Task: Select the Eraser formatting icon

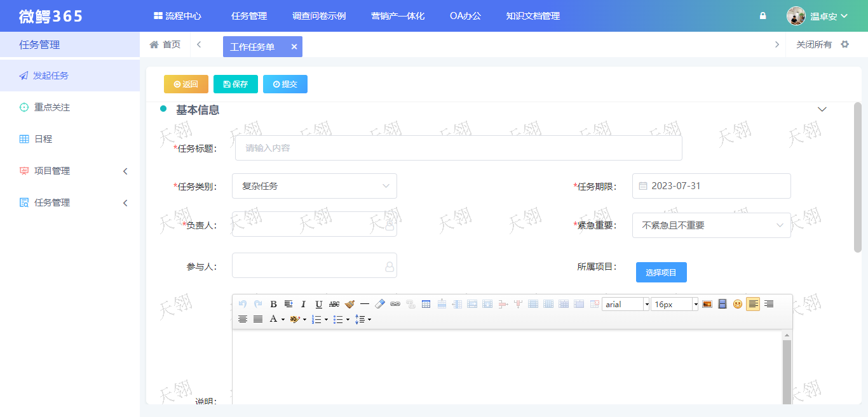Action: coord(379,304)
